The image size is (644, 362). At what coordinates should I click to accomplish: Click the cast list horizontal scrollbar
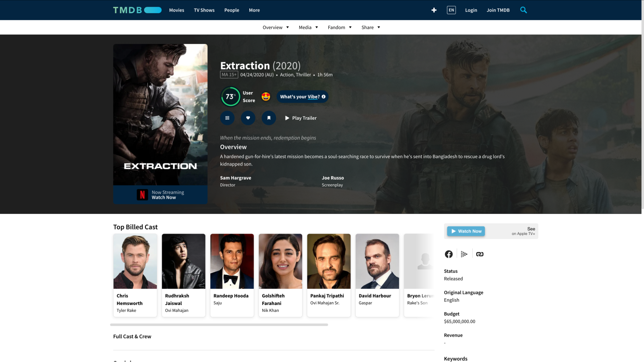(219, 325)
